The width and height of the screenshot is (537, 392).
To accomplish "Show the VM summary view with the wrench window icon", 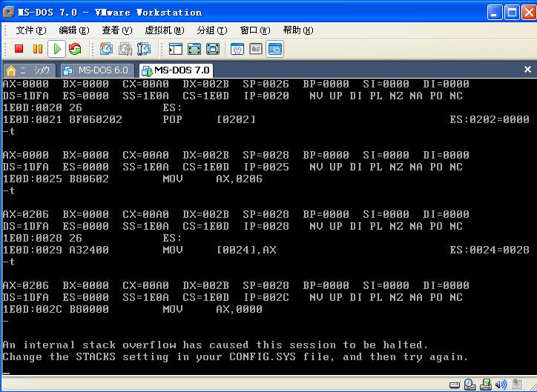I will pos(237,49).
